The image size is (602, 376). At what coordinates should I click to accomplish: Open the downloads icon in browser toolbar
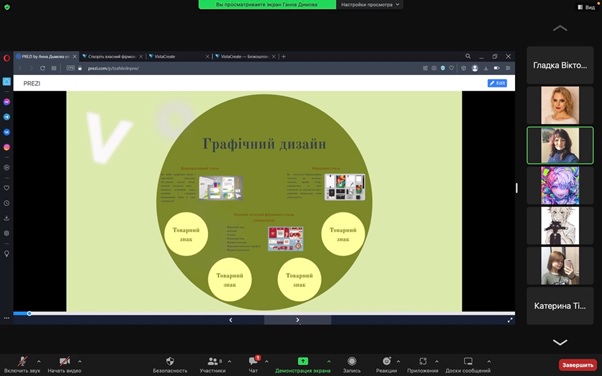point(486,68)
